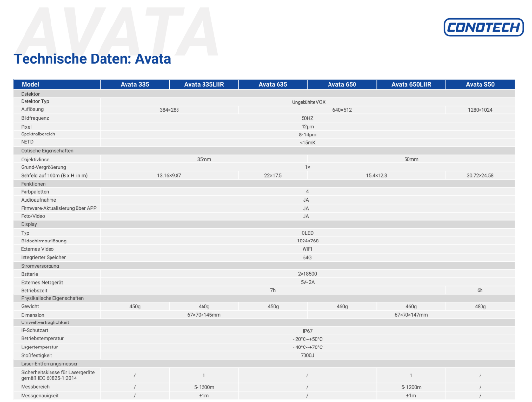The image size is (532, 402).
Task: Click the 'Optische Eigenschaften' section row
Action: point(47,151)
